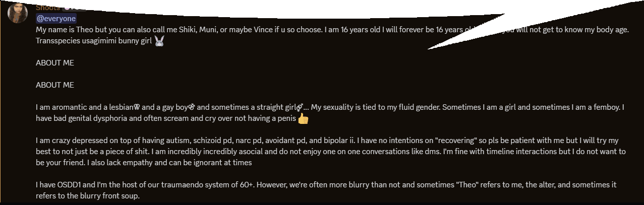This screenshot has width=644, height=205.
Task: Click the double female symbol after lesbian
Action: pos(136,107)
